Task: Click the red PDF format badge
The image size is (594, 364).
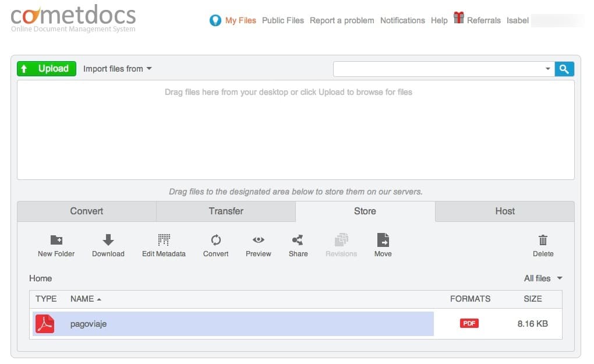Action: click(469, 323)
